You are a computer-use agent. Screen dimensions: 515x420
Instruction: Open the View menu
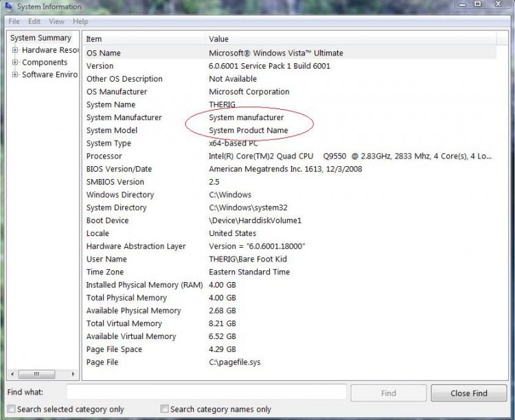tap(56, 22)
